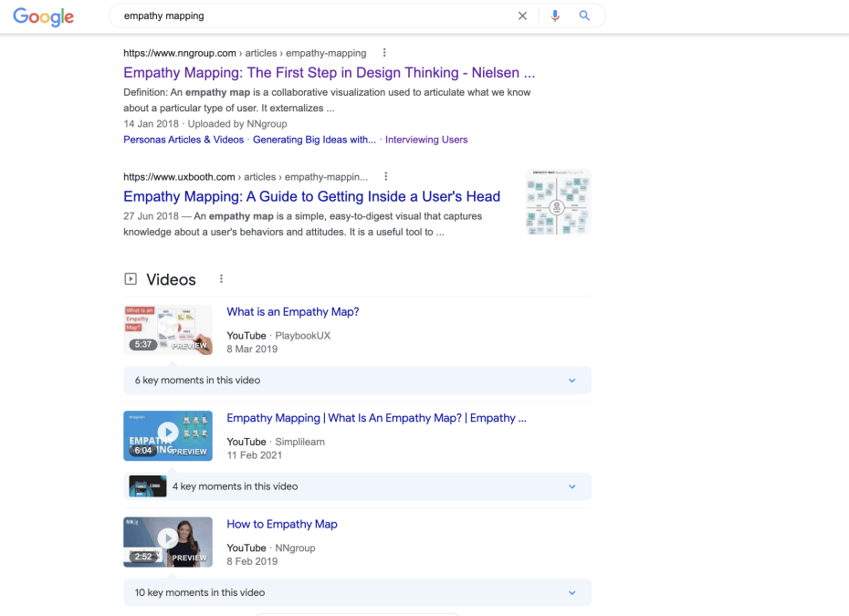Open the Interviewing Users sitelink
Image resolution: width=849 pixels, height=616 pixels.
[x=424, y=139]
